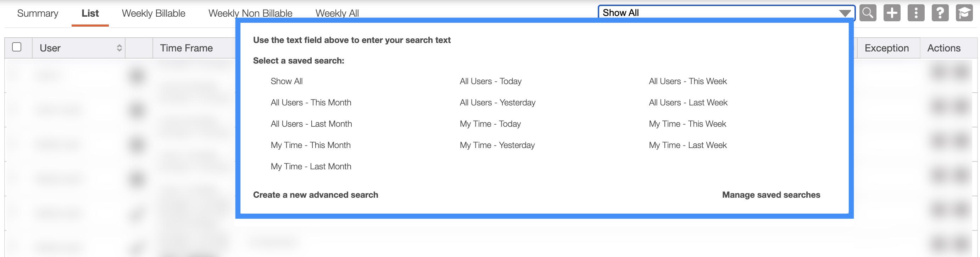
Task: Click the question mark help icon
Action: click(x=940, y=13)
